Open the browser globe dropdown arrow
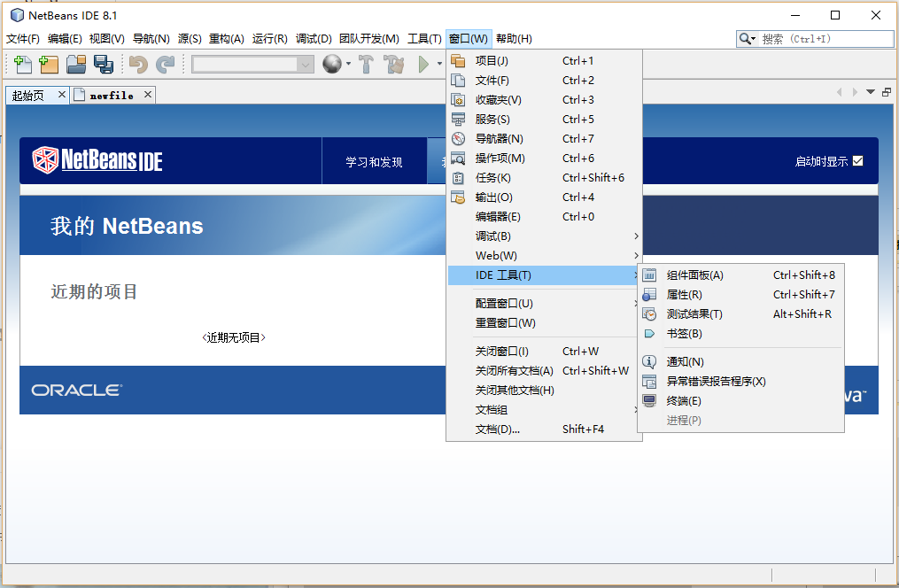 tap(348, 64)
